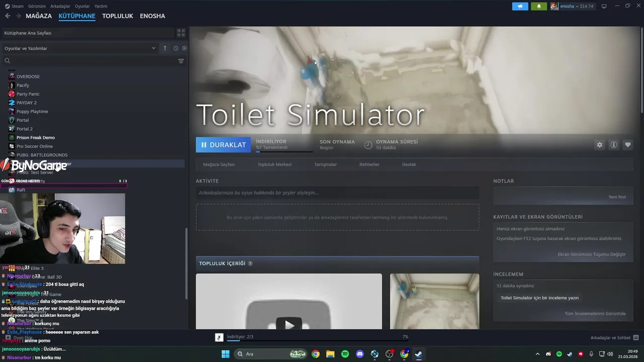Go to ENOSHA profile tab
Screen dimensions: 644x362
(x=152, y=16)
